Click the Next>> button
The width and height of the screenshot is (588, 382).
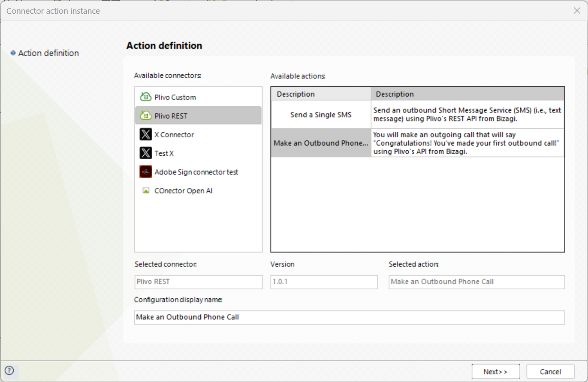(x=495, y=372)
